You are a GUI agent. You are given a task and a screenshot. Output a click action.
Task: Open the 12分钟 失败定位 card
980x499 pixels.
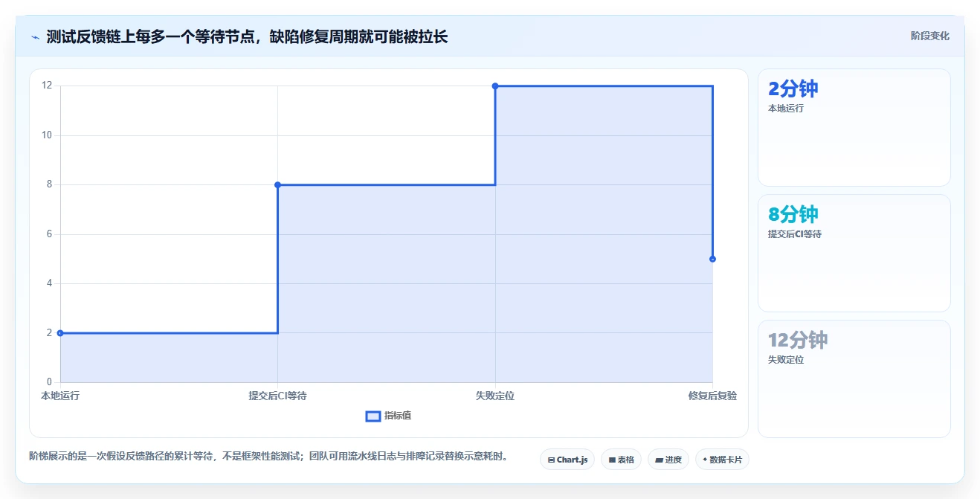pos(854,379)
